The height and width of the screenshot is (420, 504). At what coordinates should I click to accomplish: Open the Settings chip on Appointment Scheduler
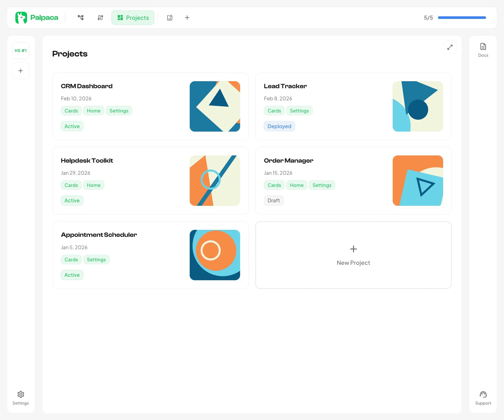pos(96,259)
